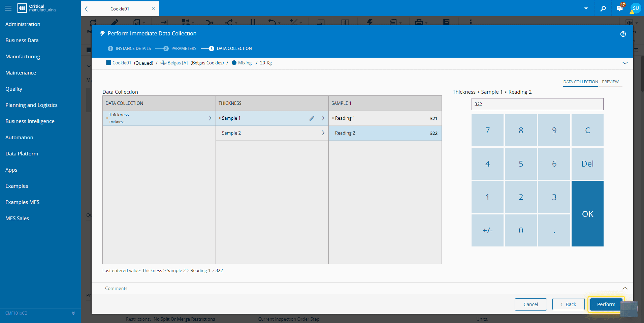Open the Quality menu
The width and height of the screenshot is (644, 323).
[14, 89]
